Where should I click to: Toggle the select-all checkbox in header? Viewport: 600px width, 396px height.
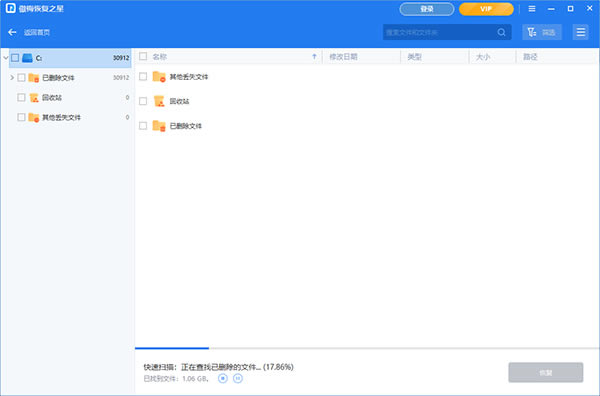click(x=143, y=57)
